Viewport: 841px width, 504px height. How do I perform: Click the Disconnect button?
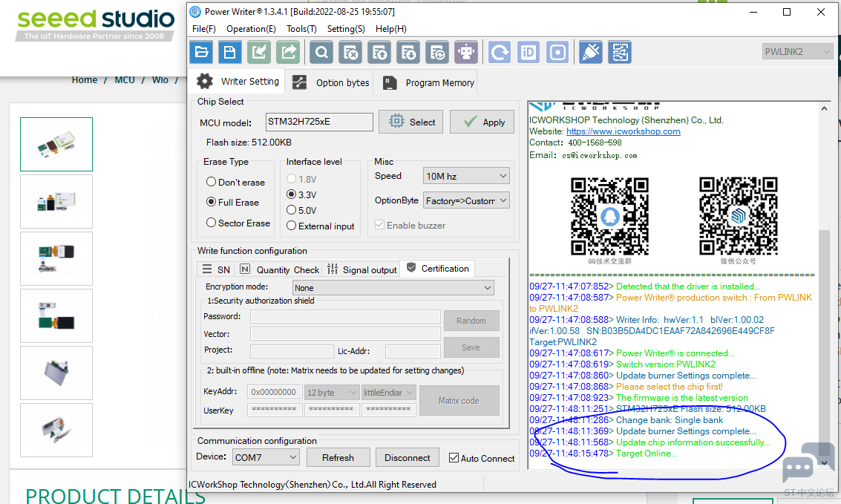point(407,457)
